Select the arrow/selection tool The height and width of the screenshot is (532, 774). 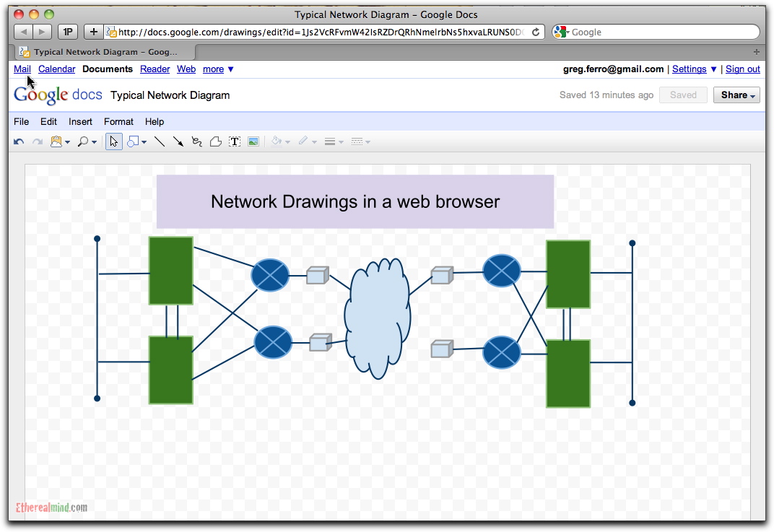113,141
